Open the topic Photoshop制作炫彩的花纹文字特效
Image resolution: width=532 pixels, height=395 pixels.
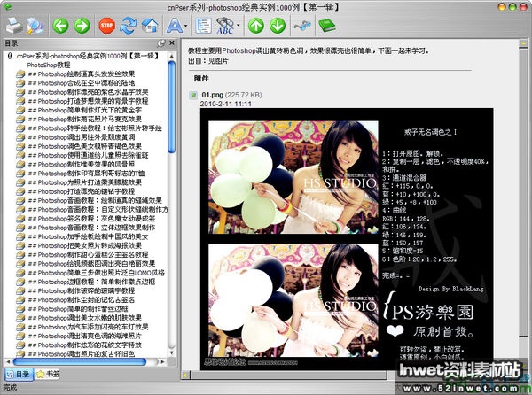[x=85, y=345]
